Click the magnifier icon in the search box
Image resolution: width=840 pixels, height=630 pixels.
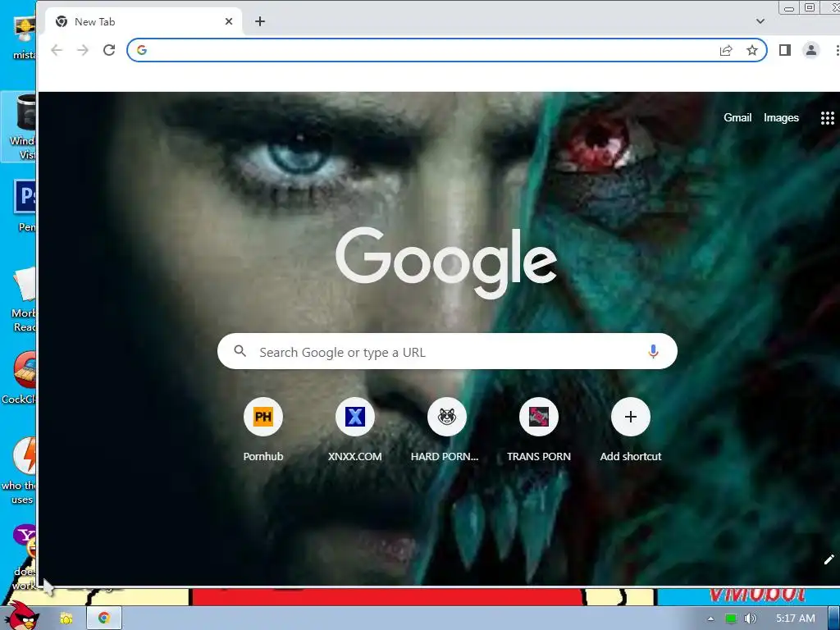(240, 351)
